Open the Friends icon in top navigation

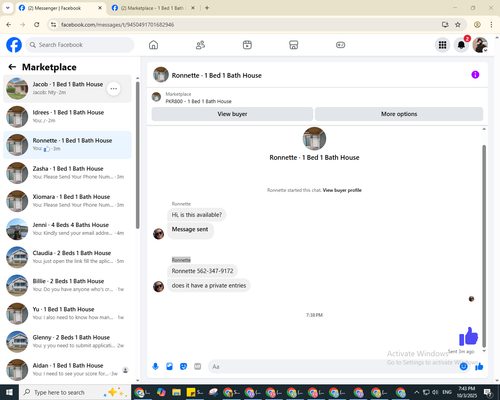(200, 45)
